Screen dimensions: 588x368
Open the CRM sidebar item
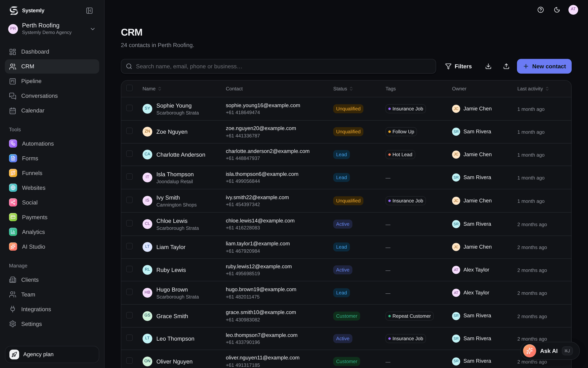[52, 66]
